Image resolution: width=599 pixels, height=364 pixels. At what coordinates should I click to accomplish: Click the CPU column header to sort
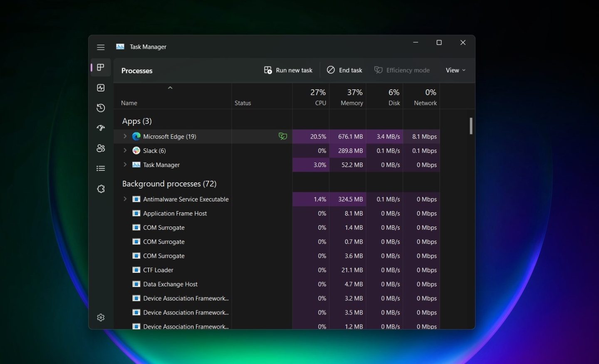[317, 96]
